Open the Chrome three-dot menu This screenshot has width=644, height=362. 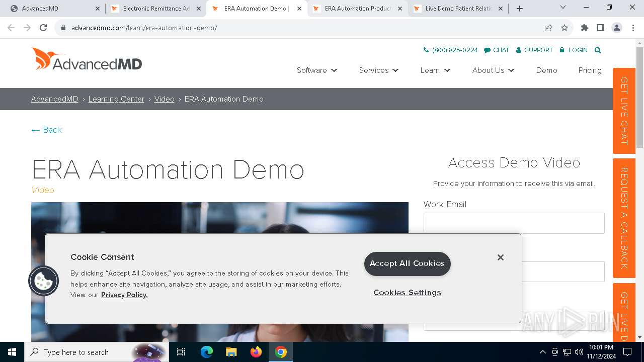coord(632,28)
